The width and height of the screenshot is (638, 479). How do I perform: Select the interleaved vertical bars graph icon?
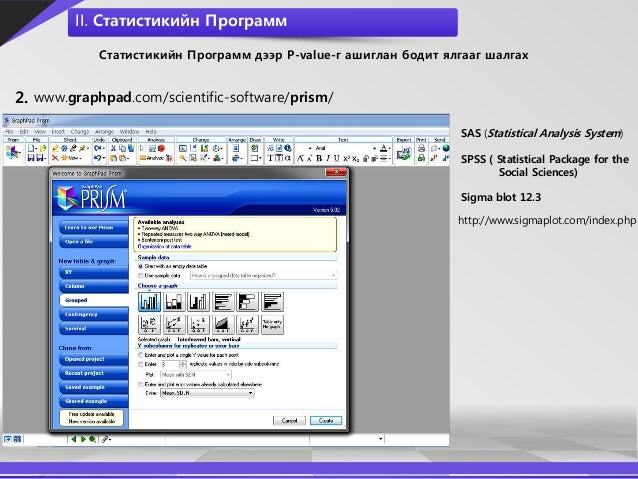(x=149, y=302)
